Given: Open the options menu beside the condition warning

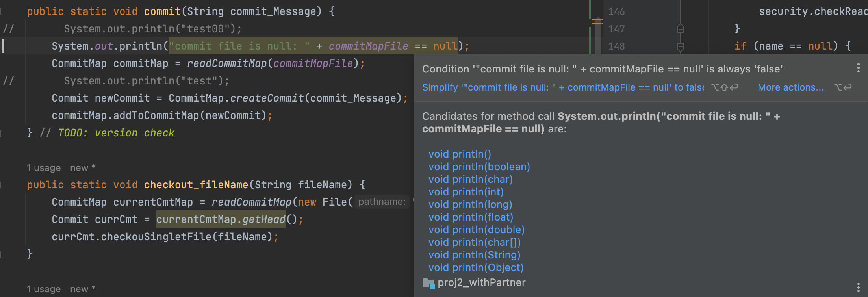Looking at the screenshot, I should [858, 68].
